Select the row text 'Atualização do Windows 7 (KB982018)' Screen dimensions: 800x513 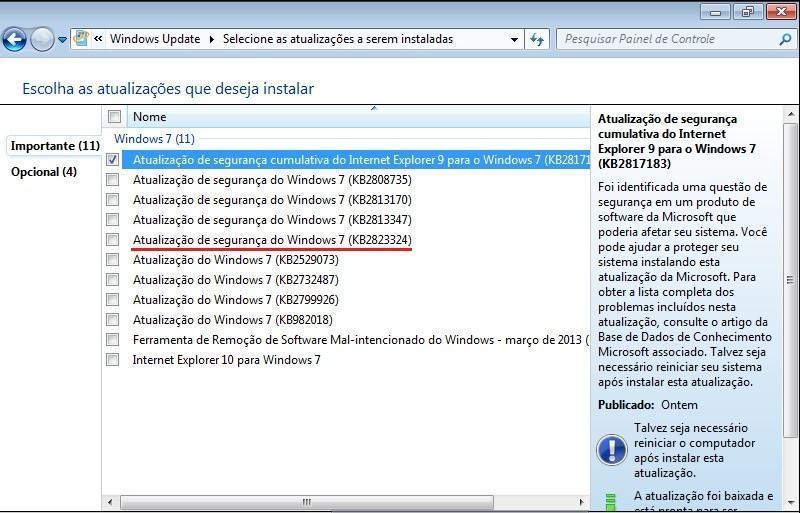(x=233, y=320)
